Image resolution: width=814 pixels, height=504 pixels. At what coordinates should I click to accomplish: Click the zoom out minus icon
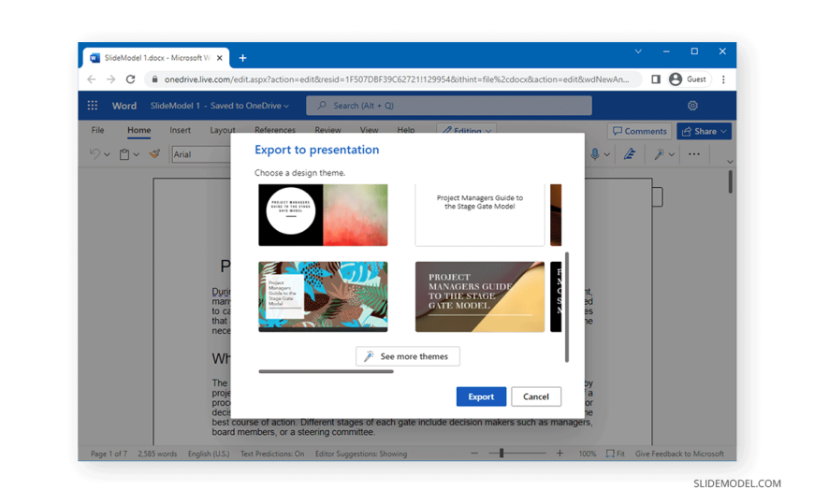[x=474, y=454]
